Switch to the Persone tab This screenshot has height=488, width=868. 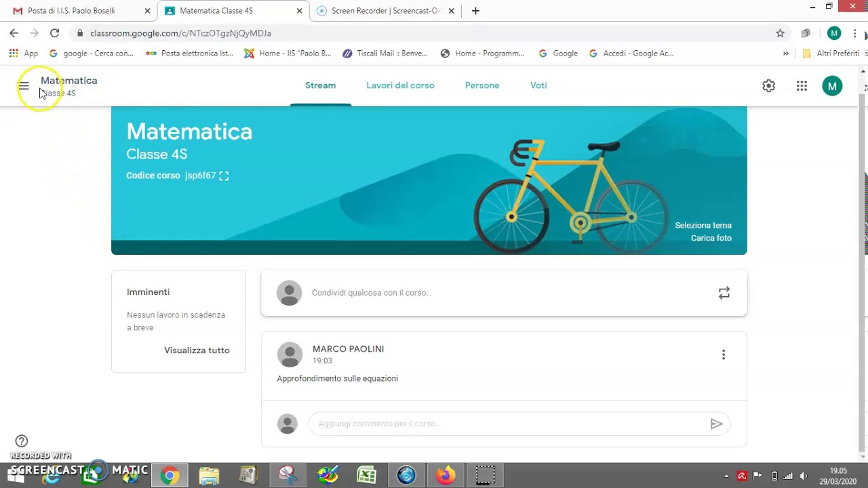482,85
